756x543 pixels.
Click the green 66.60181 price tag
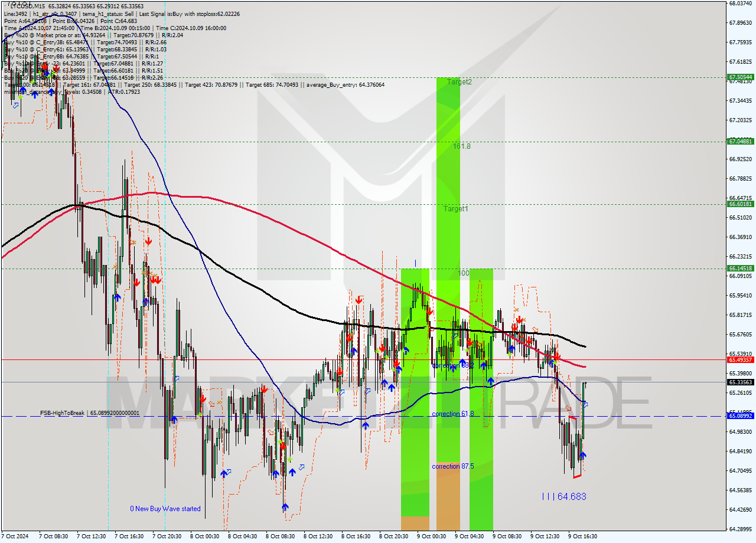741,204
